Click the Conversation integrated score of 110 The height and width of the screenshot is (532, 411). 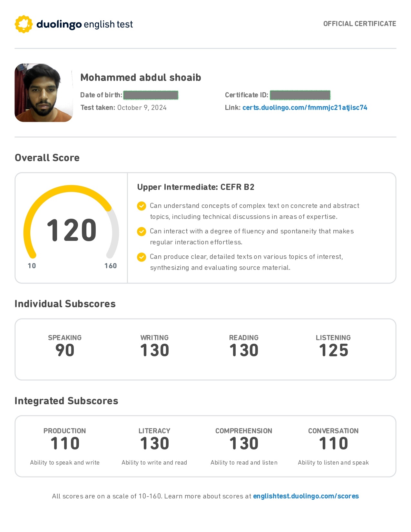click(333, 443)
